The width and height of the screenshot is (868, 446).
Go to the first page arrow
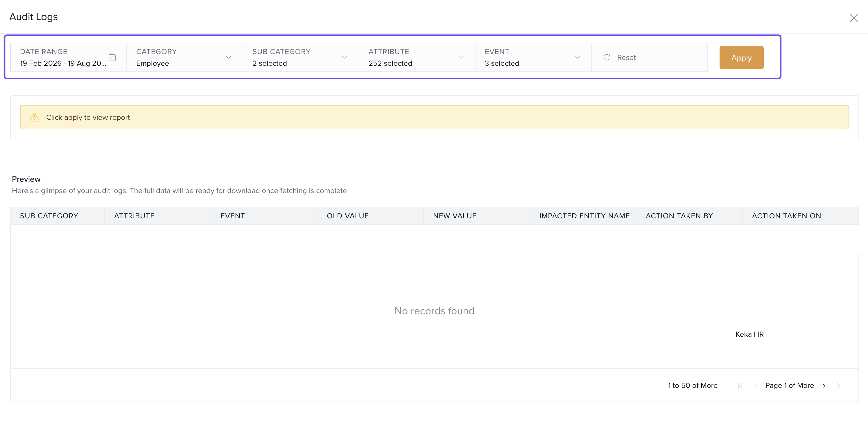[x=740, y=386]
